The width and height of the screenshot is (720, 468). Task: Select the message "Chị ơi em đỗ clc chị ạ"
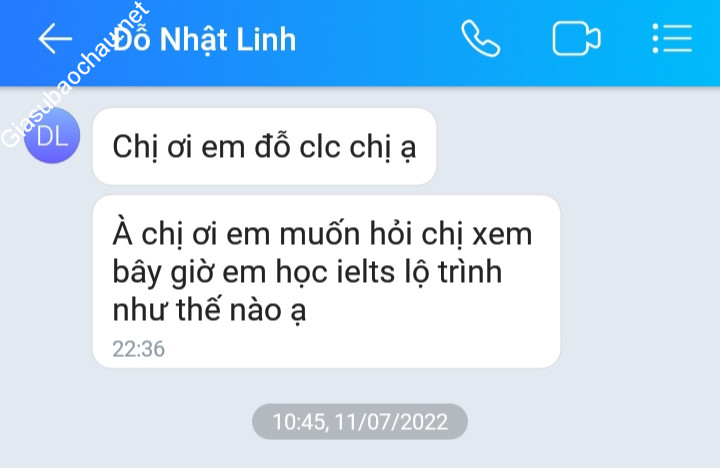264,147
